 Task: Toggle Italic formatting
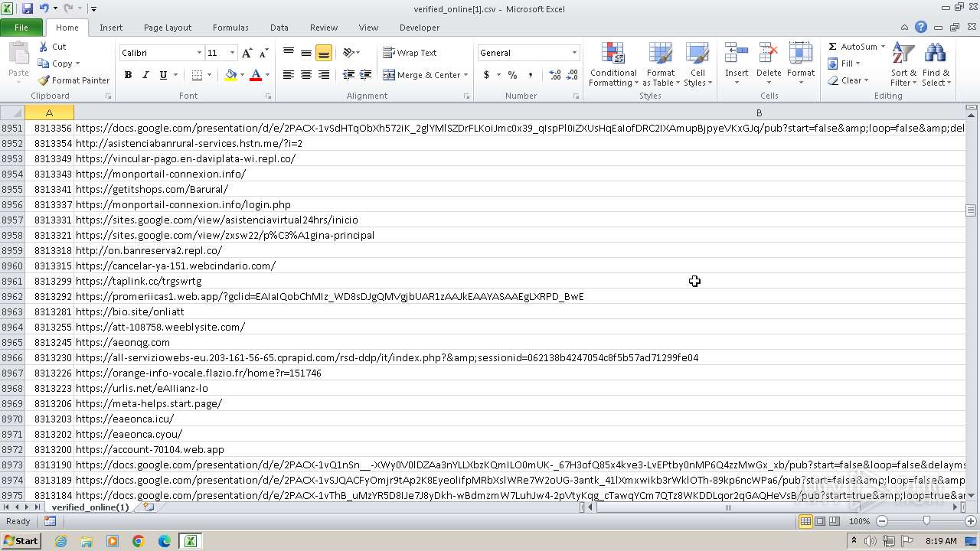coord(145,75)
